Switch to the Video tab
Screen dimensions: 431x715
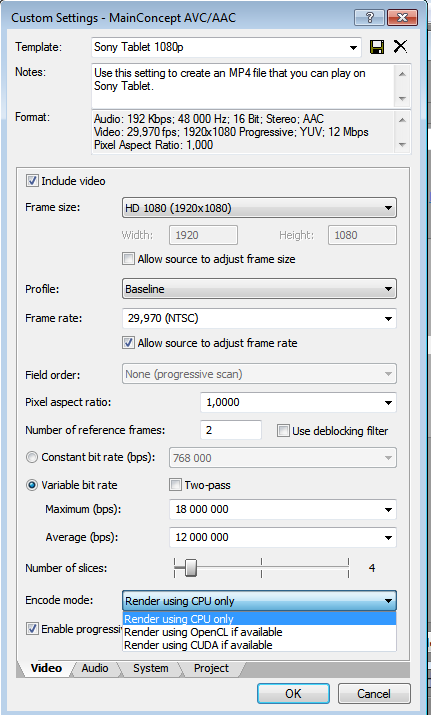(46, 668)
